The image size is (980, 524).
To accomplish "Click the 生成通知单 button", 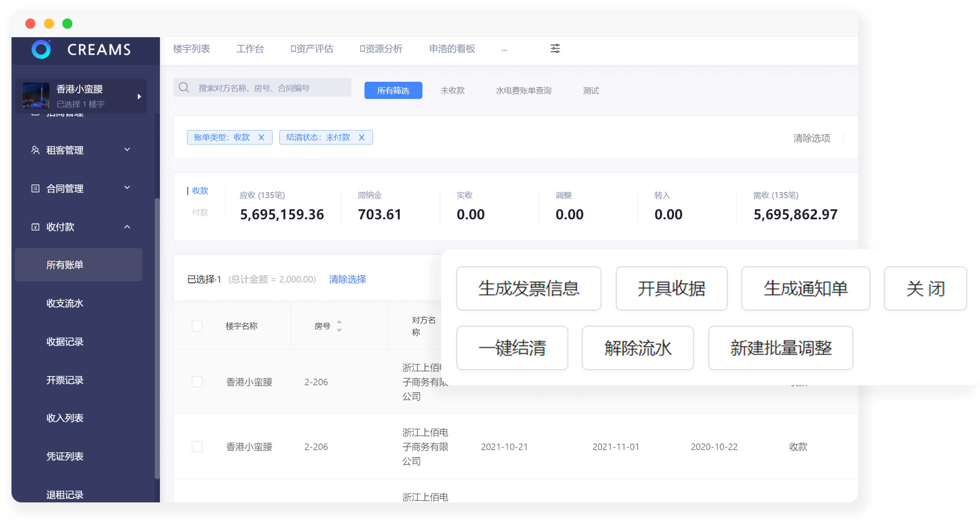I will (805, 288).
